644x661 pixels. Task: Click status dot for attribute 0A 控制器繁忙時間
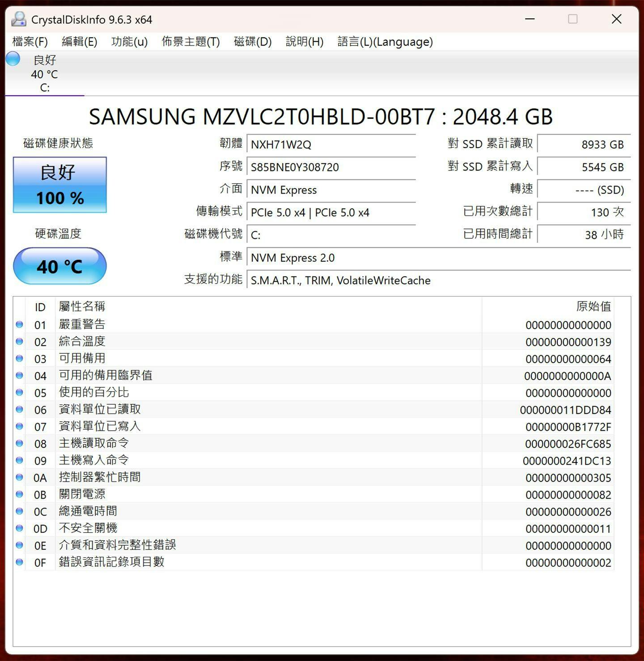[x=19, y=477]
